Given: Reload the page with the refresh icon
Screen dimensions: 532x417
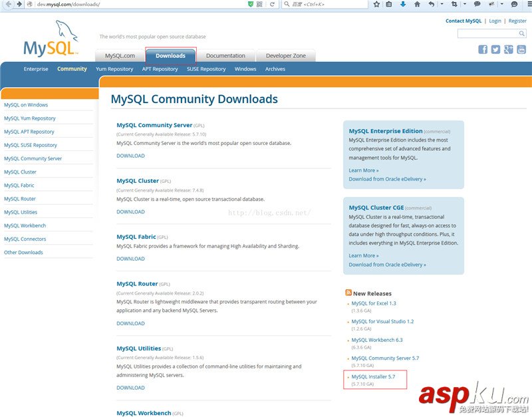Looking at the screenshot, I should tap(272, 4).
